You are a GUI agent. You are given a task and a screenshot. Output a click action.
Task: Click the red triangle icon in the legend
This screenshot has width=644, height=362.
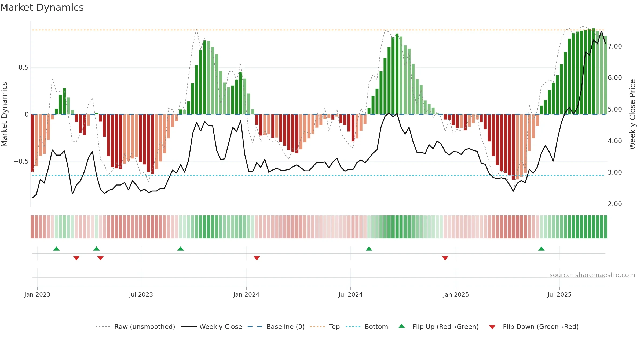tap(492, 327)
